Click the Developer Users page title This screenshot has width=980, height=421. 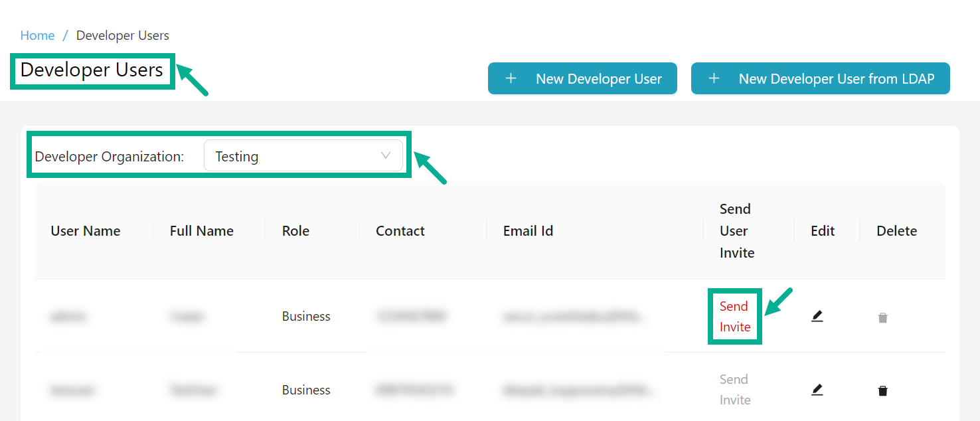tap(92, 70)
